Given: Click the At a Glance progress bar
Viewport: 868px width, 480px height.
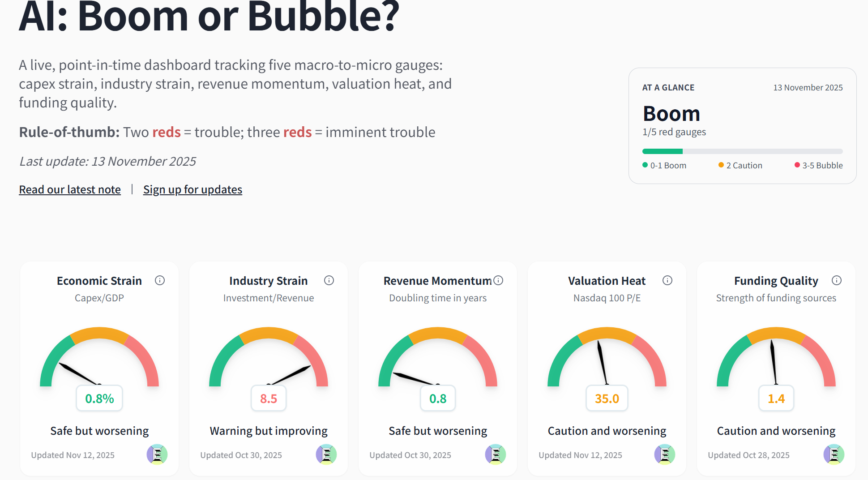Looking at the screenshot, I should [742, 151].
